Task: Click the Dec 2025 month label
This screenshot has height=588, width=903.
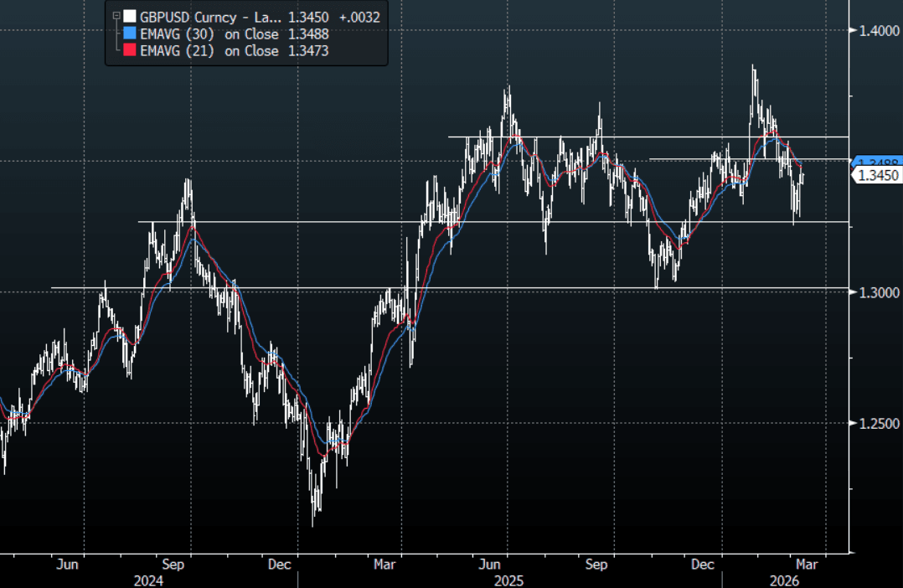Action: click(x=702, y=565)
